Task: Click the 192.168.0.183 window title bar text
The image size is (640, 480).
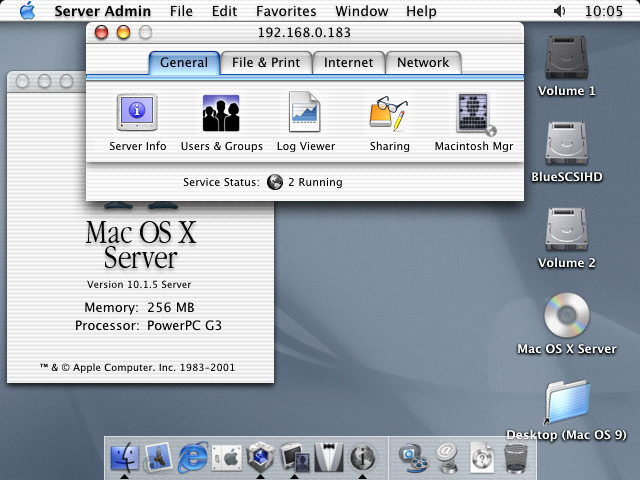Action: (x=304, y=32)
